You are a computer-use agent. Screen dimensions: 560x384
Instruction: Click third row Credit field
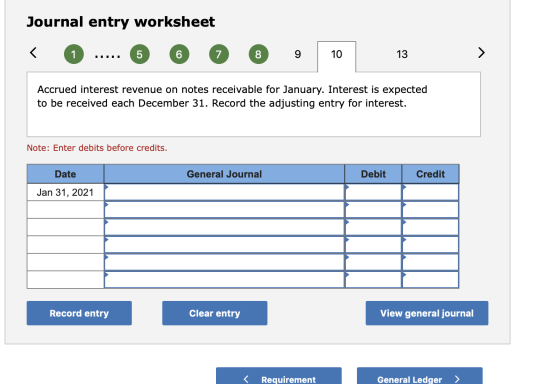(x=430, y=227)
